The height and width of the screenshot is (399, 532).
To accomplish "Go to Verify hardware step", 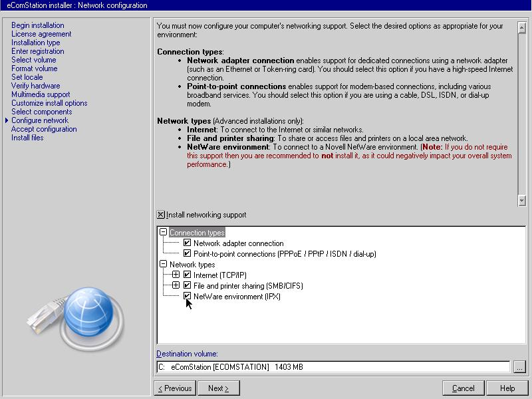I will coord(36,86).
